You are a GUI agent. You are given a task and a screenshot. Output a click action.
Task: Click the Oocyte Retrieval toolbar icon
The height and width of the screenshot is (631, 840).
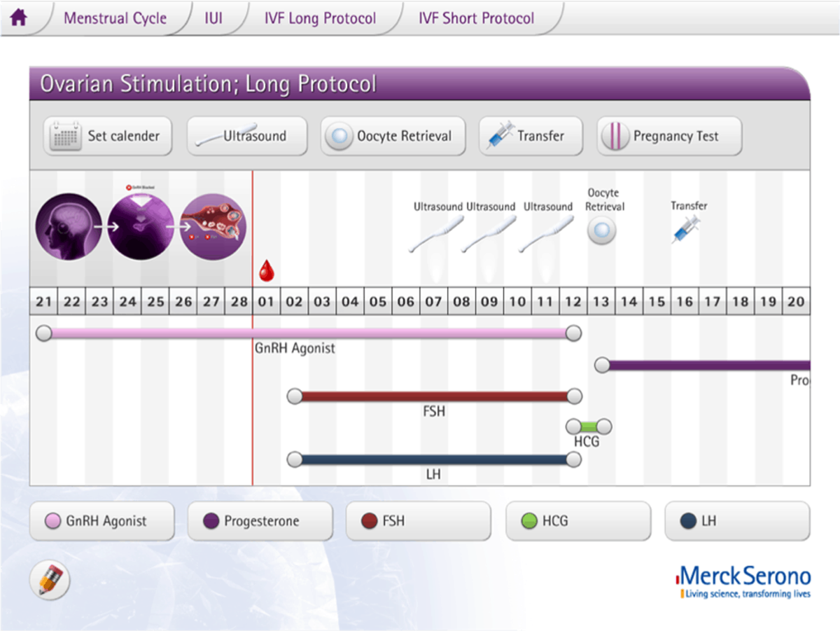tap(392, 136)
